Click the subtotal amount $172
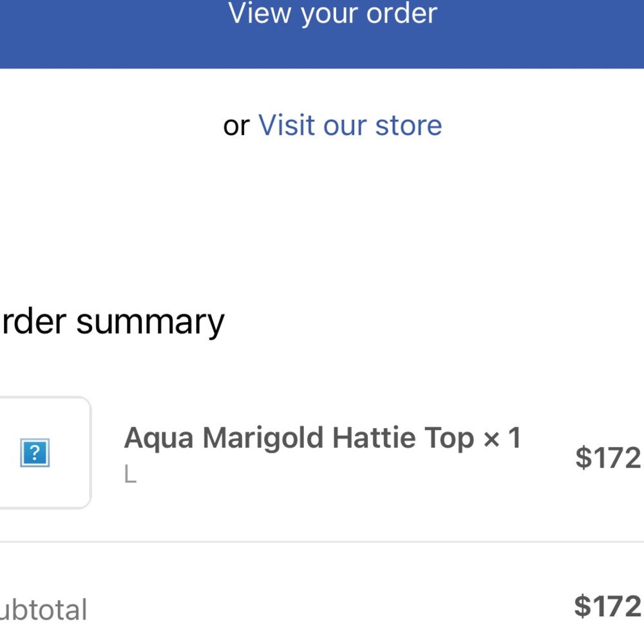644x644 pixels. (x=609, y=606)
